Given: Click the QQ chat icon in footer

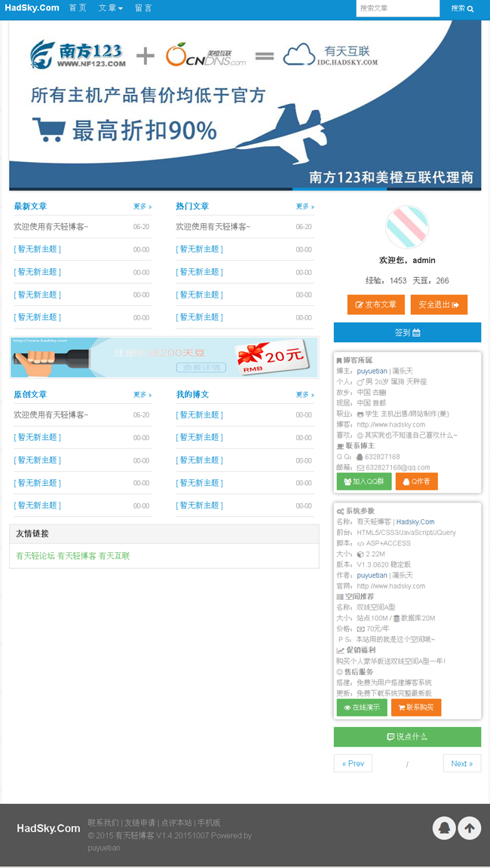Looking at the screenshot, I should 444,828.
